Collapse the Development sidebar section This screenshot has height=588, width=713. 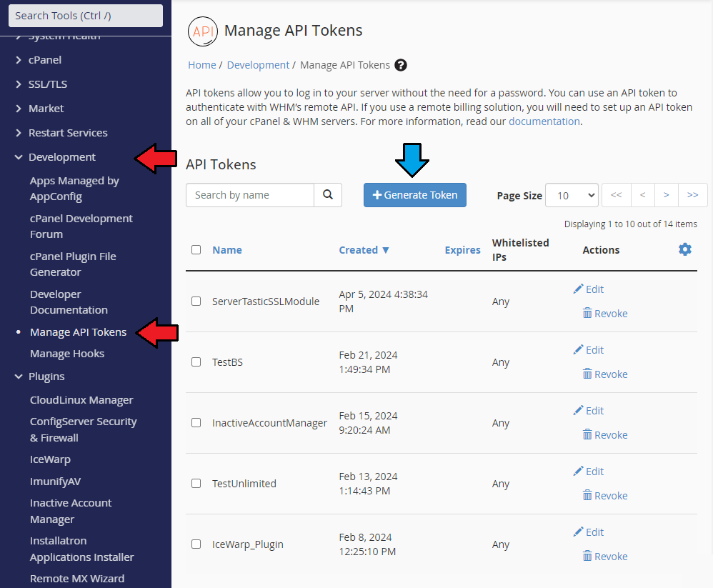56,157
